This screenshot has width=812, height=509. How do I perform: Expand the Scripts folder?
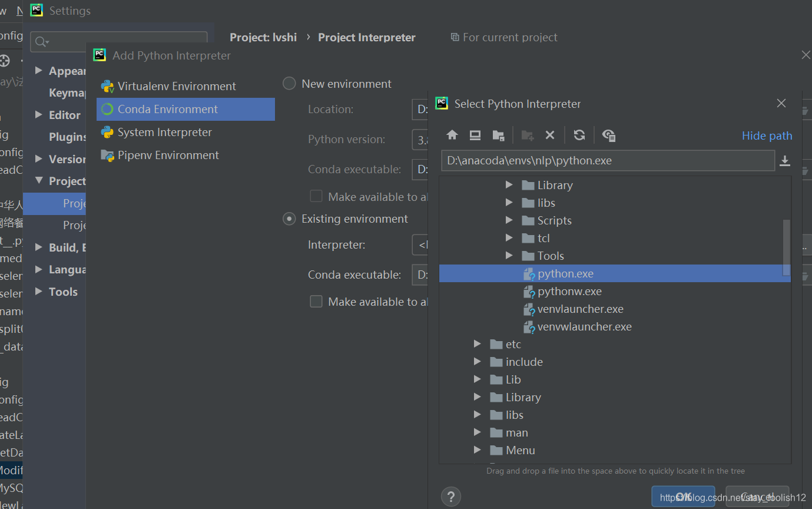point(509,220)
